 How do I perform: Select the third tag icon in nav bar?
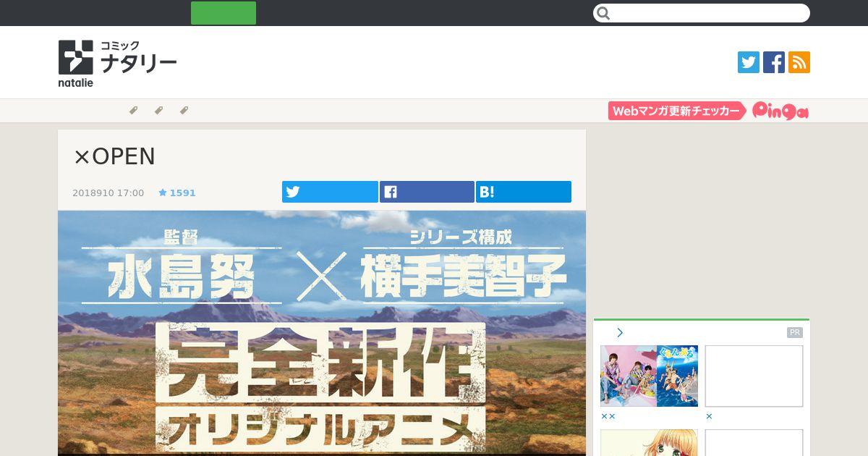click(184, 111)
